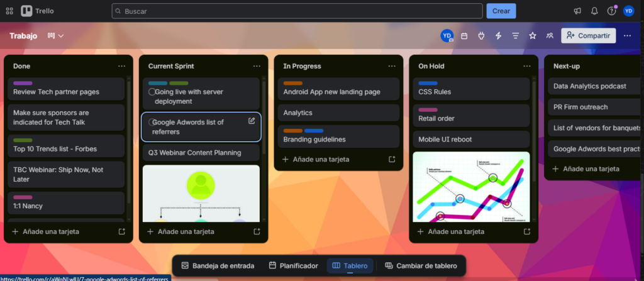The width and height of the screenshot is (644, 281).
Task: Open the org chart image card in Current Sprint
Action: 201,194
